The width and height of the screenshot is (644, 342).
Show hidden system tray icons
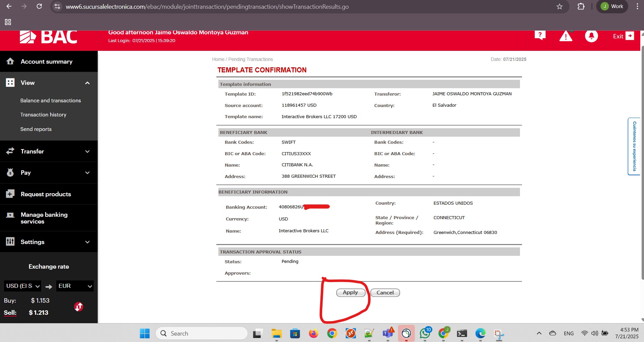pos(539,333)
